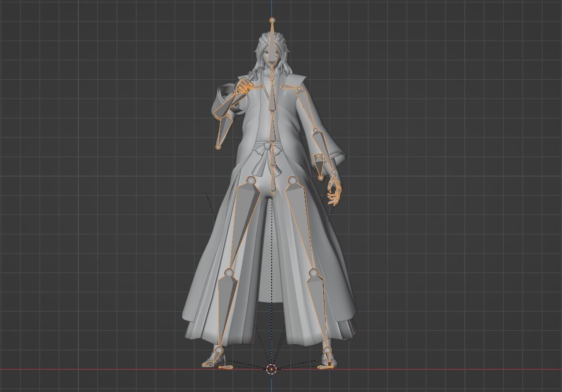This screenshot has height=392, width=562.
Task: Select the shin bone of the viewer's-right leg
Action: click(318, 312)
